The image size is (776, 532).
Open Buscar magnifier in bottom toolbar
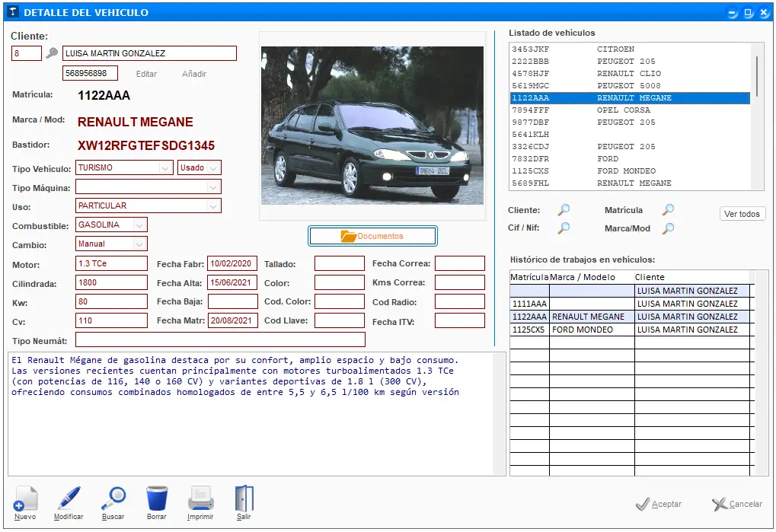coord(113,499)
